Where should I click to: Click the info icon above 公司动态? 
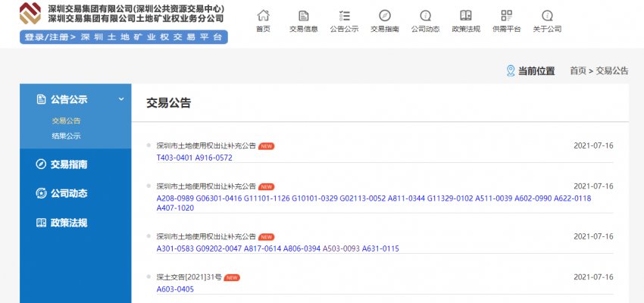tap(426, 16)
